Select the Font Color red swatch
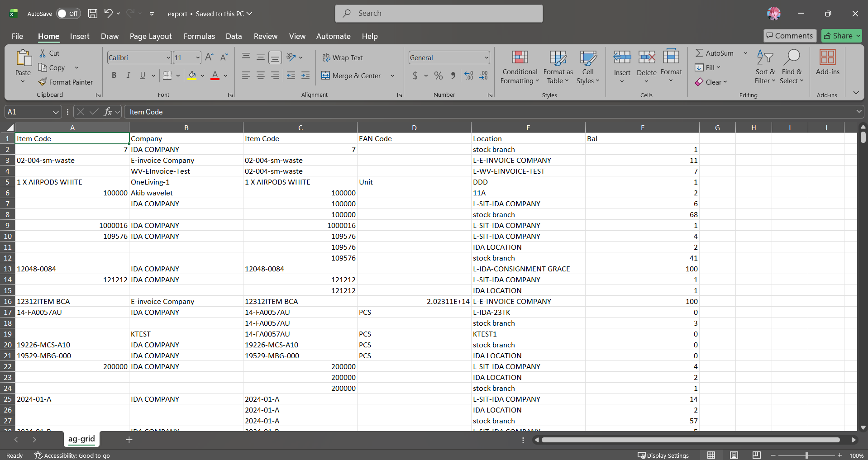 [215, 78]
